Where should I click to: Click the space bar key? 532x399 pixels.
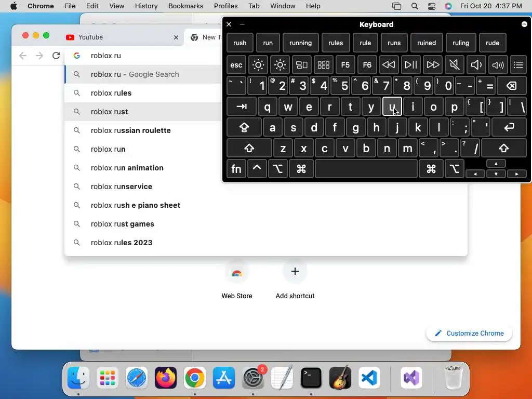(366, 169)
